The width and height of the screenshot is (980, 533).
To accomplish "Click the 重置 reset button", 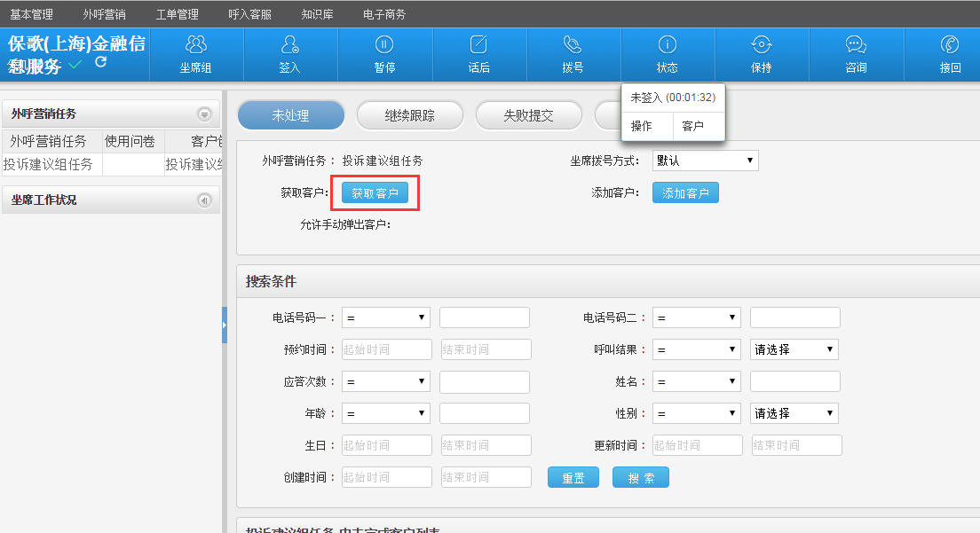I will (x=573, y=478).
